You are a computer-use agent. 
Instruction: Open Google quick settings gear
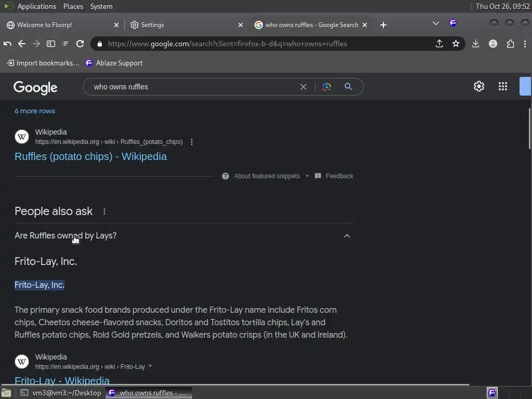(x=478, y=86)
